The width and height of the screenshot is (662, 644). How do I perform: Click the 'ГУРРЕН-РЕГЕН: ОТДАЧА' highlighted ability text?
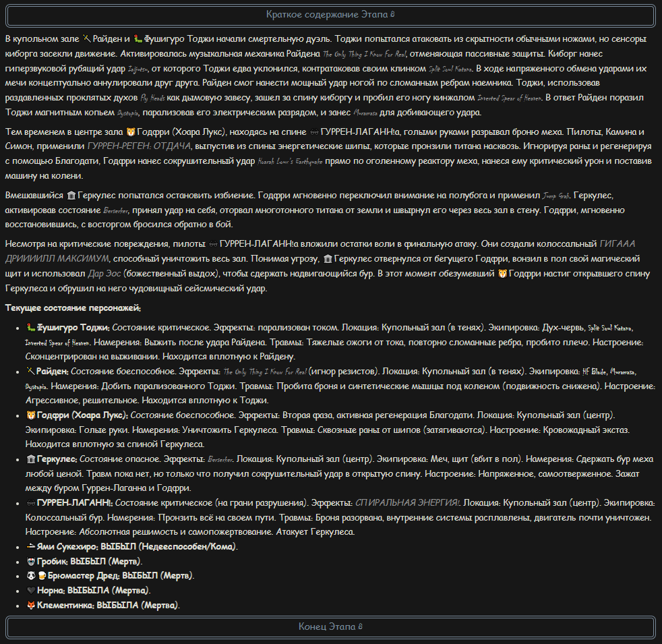click(x=139, y=146)
